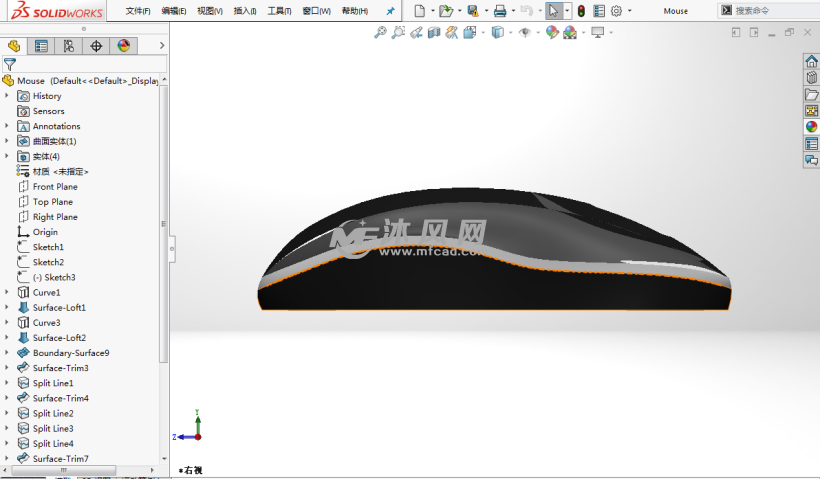
Task: Open the 窗口(W) menu
Action: [x=316, y=11]
